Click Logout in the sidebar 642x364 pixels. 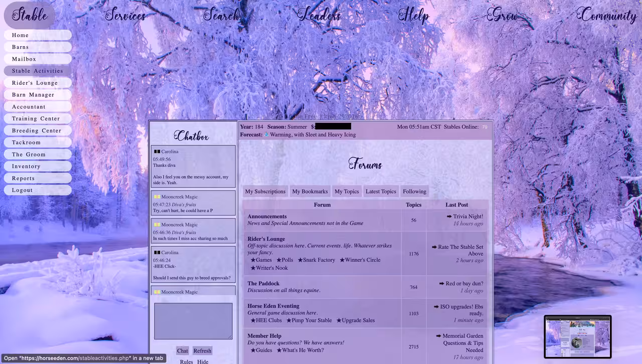(x=38, y=190)
